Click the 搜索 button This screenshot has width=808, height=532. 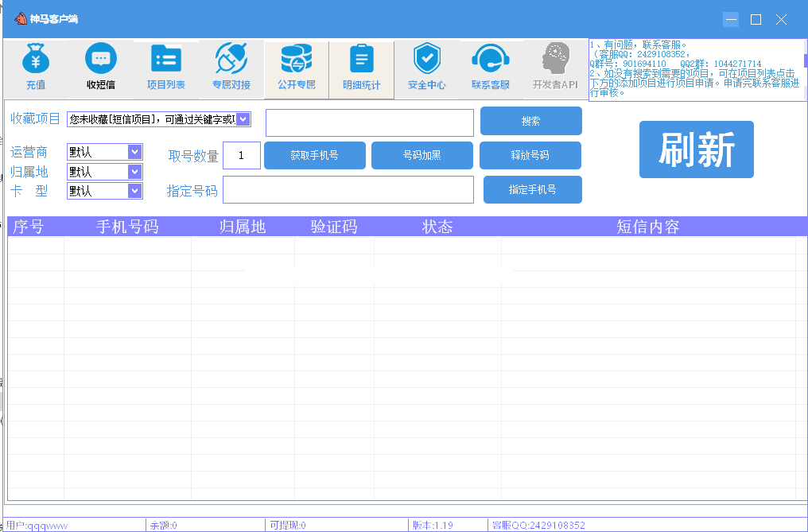(x=530, y=121)
